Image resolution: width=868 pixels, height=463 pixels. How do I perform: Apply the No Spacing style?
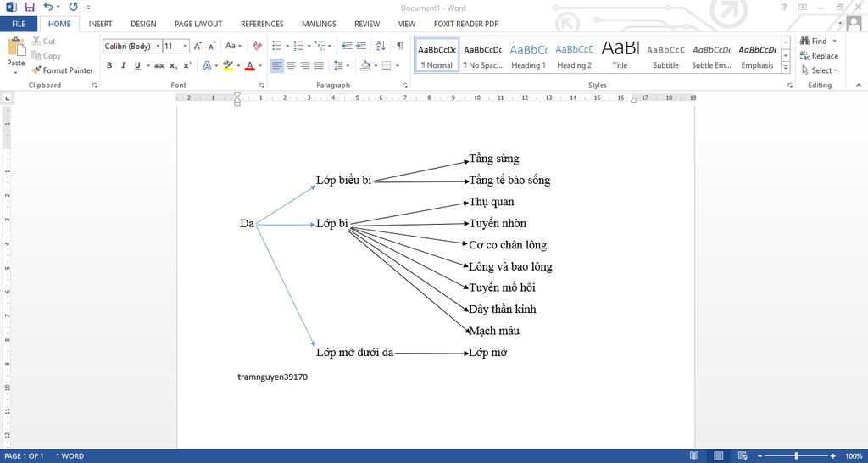point(482,54)
